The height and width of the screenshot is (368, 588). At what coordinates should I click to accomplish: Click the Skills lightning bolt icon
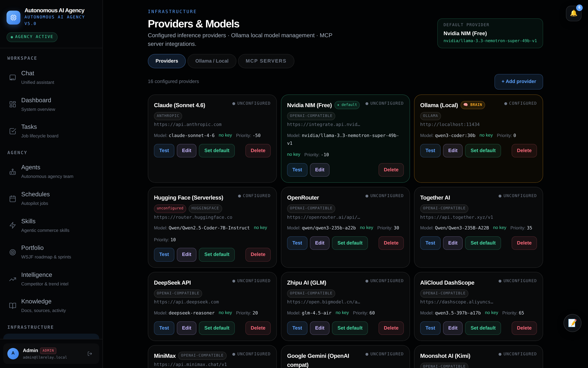[x=13, y=225]
